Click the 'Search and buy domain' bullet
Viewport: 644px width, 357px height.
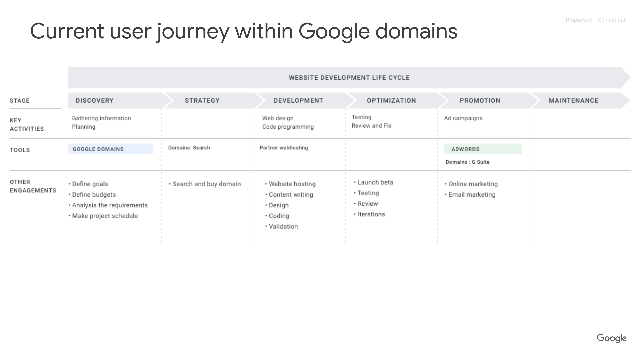tap(205, 184)
